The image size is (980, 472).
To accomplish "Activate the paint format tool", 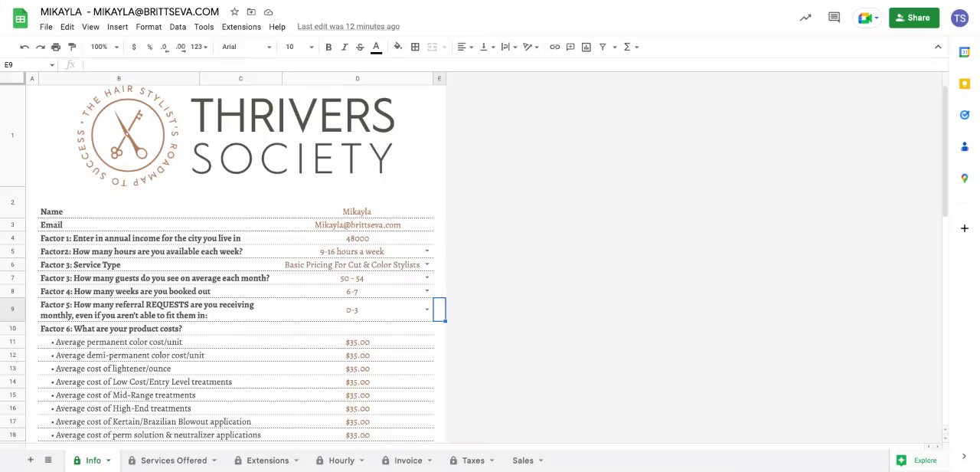I will (x=72, y=47).
